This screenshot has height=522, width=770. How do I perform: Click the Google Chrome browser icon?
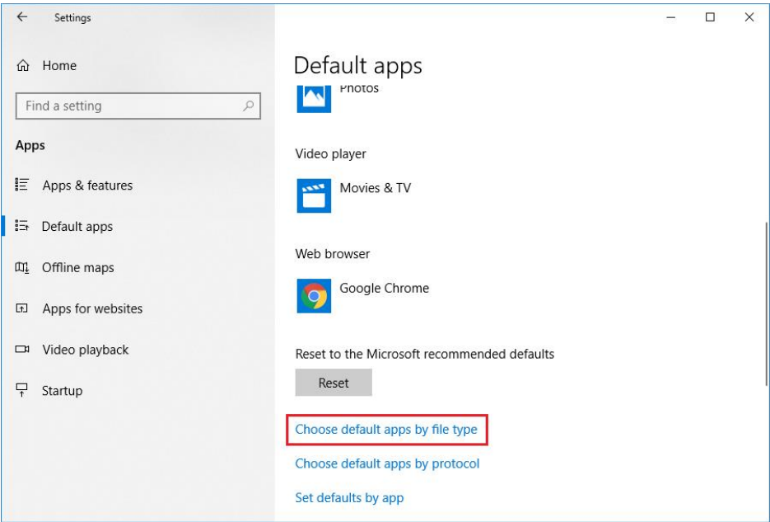(x=314, y=296)
